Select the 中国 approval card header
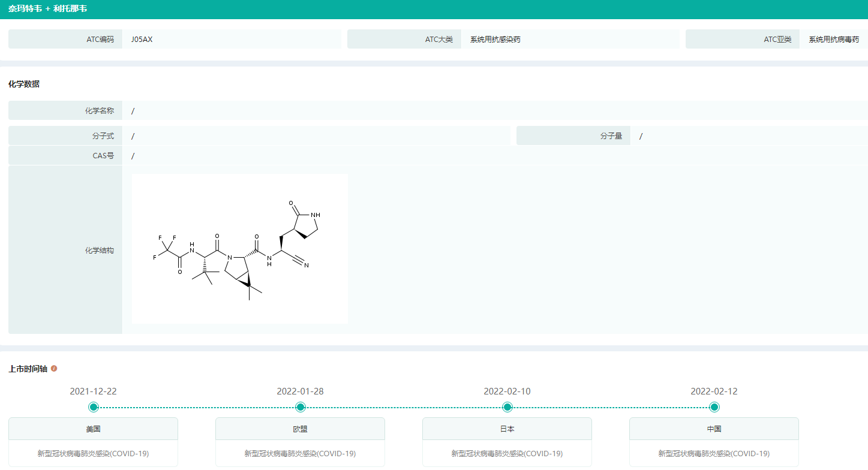The image size is (868, 470). 714,429
